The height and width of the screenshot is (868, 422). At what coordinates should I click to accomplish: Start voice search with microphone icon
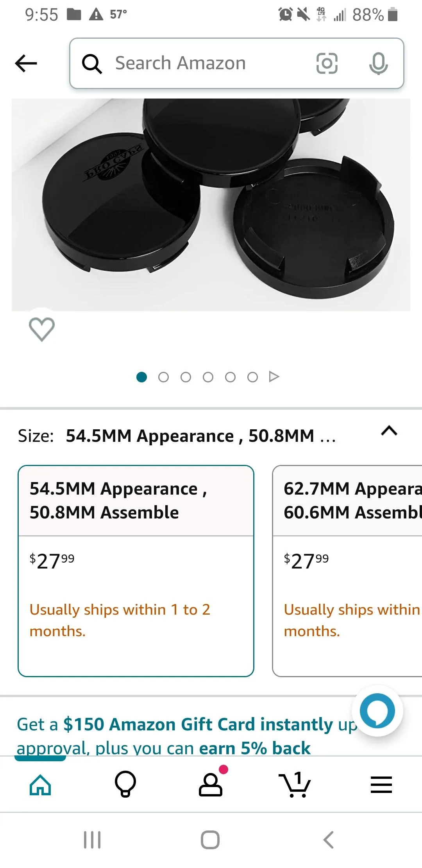[x=378, y=63]
